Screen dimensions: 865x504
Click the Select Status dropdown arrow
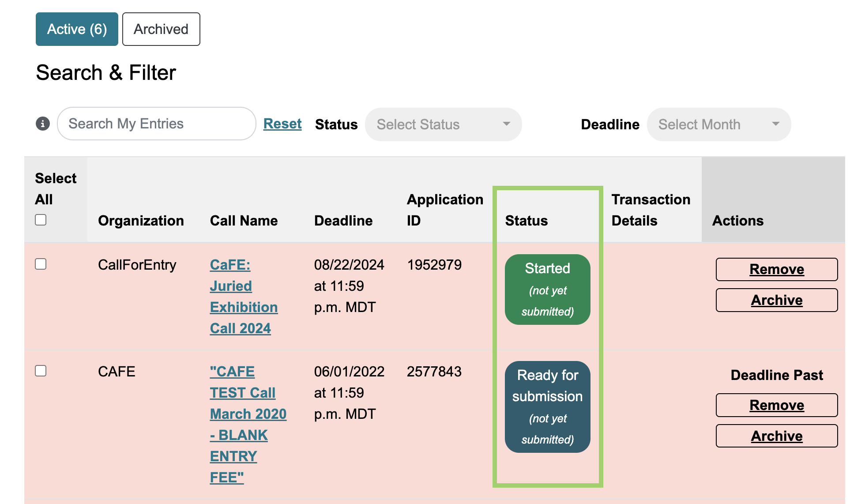(x=507, y=124)
